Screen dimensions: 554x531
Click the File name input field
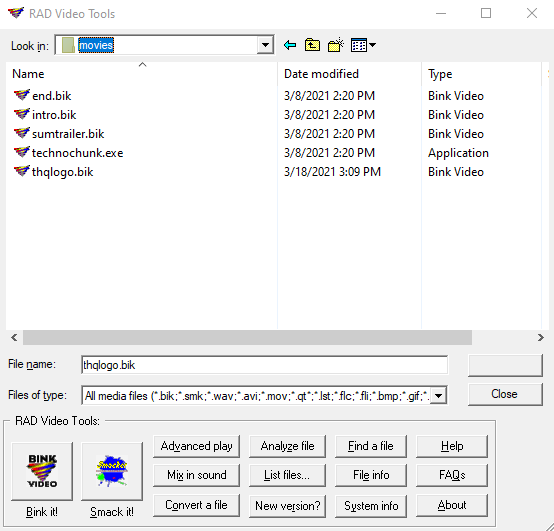click(264, 365)
